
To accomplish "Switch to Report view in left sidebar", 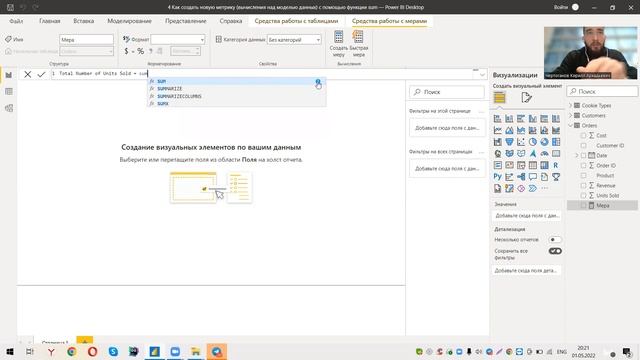I will [9, 75].
